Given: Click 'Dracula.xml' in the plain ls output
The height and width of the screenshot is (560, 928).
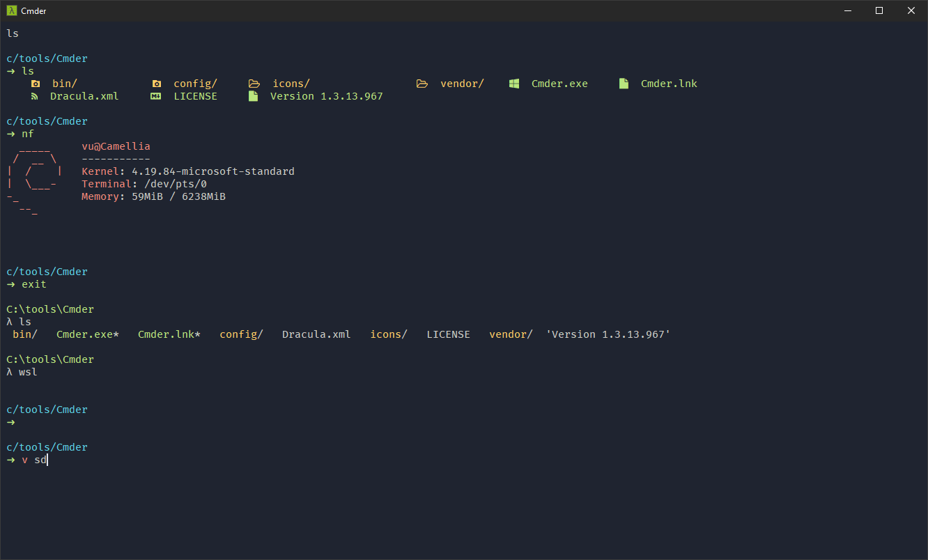Looking at the screenshot, I should (x=316, y=334).
